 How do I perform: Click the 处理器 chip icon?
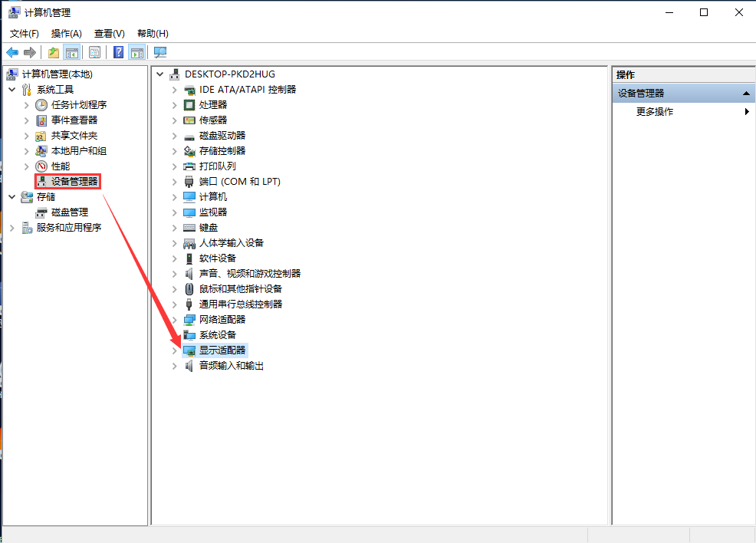[x=189, y=105]
